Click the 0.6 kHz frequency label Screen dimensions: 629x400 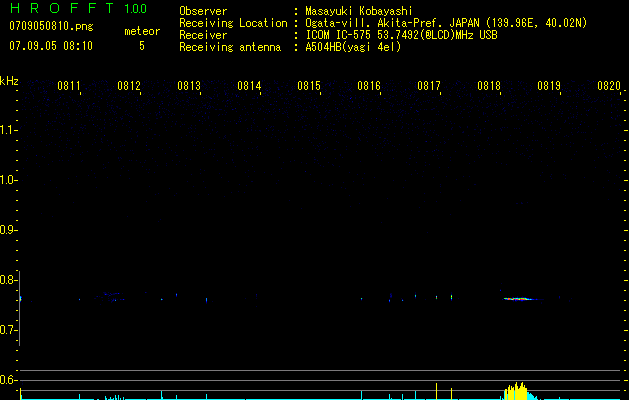(x=8, y=380)
